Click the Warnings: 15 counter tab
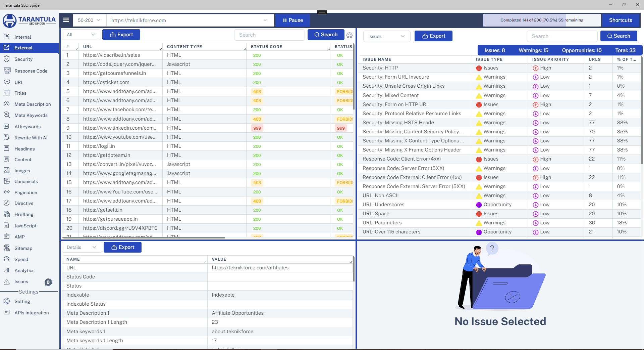Image resolution: width=644 pixels, height=350 pixels. 533,50
